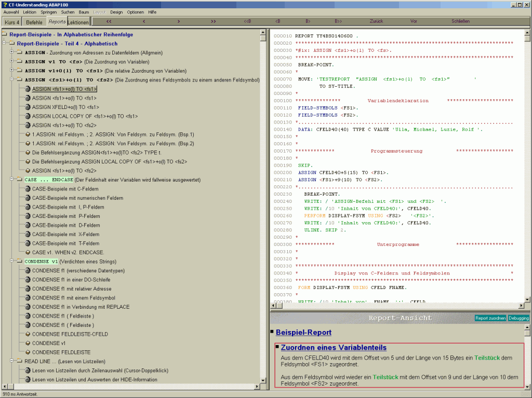The width and height of the screenshot is (532, 398).
Task: Click the "Debugging" button
Action: coord(518,318)
